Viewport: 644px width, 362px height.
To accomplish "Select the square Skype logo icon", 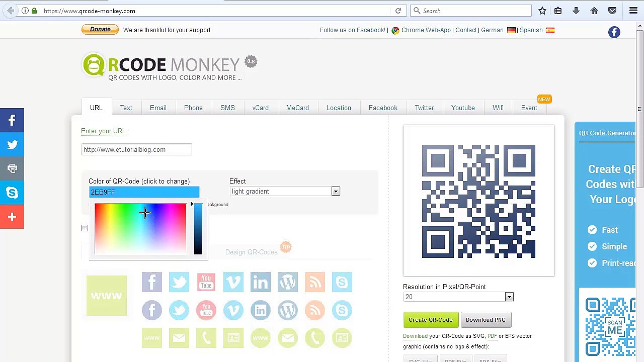I will pyautogui.click(x=342, y=282).
